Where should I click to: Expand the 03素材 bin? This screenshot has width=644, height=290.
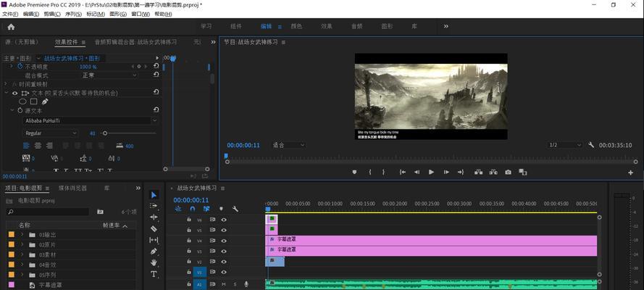(22, 254)
